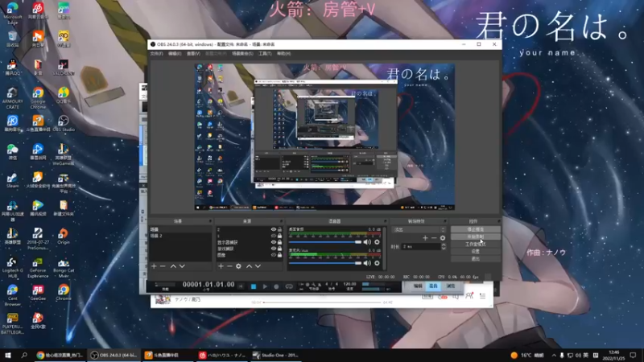This screenshot has width=644, height=362.
Task: Remove the scene transition with the minus icon
Action: pos(434,238)
